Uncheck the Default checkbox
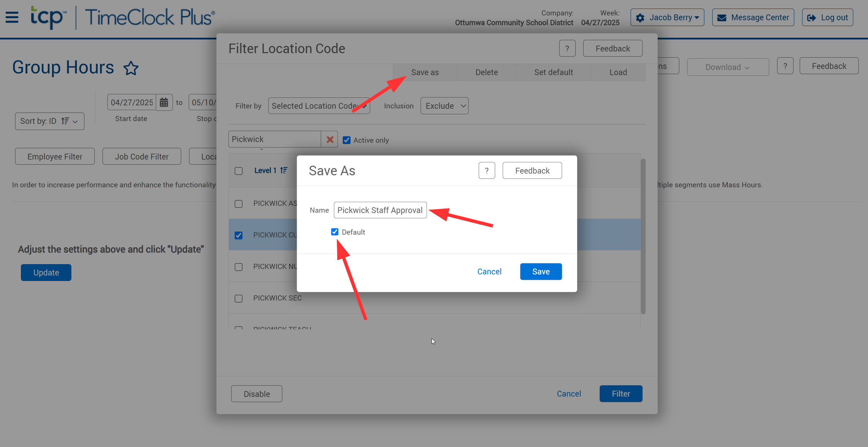Screen dimensions: 868x447 [335, 232]
